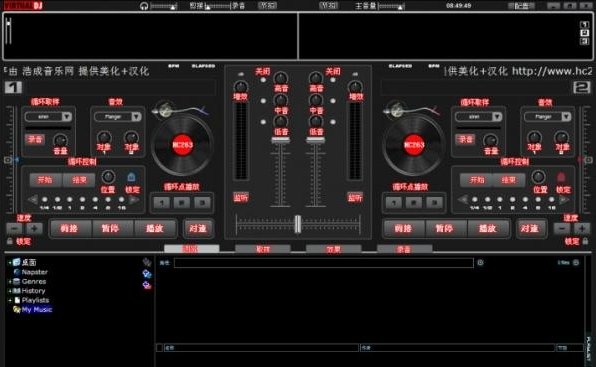Toggle deck 1 loop lock 锁定 icon
Image resolution: width=596 pixels, height=367 pixels.
coord(131,177)
